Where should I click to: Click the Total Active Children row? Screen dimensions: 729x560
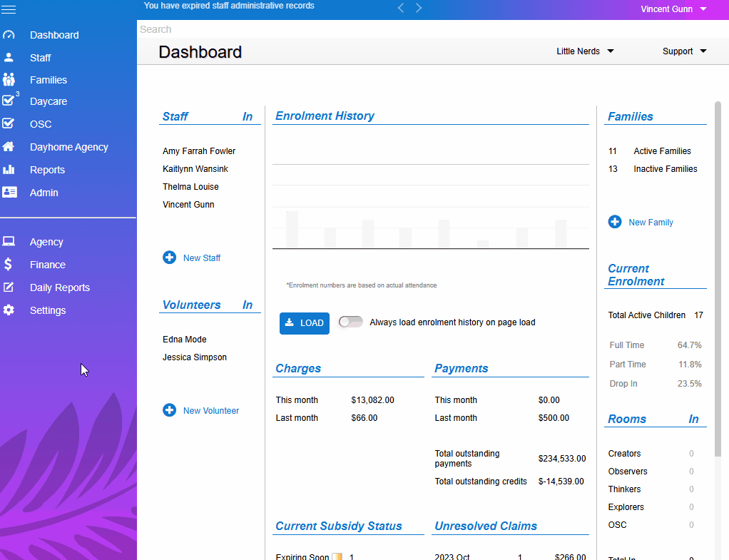coord(656,315)
